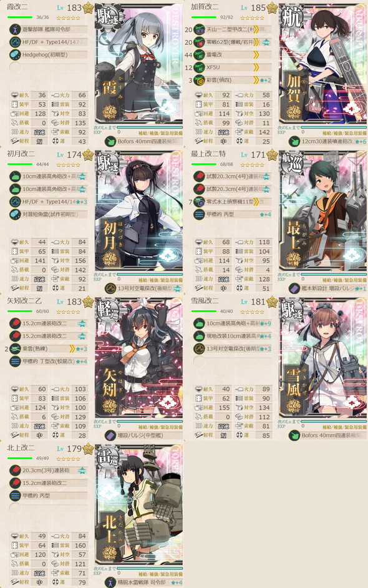
Task: Open the Kasumi ship card portrait
Action: (x=139, y=63)
